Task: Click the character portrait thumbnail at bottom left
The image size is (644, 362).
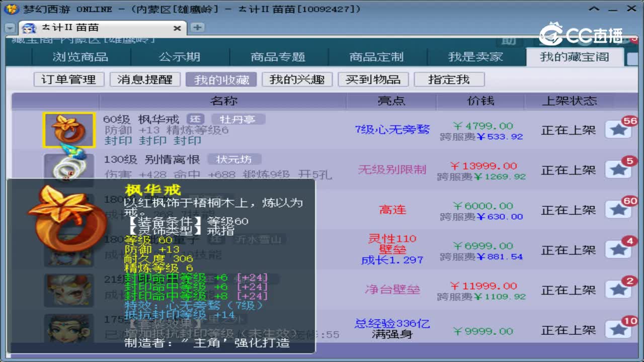Action: pyautogui.click(x=69, y=329)
